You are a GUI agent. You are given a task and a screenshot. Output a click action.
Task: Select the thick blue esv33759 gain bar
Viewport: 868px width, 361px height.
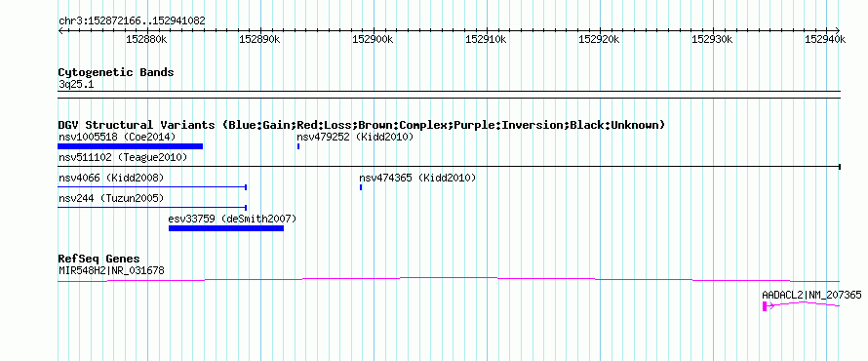[226, 228]
